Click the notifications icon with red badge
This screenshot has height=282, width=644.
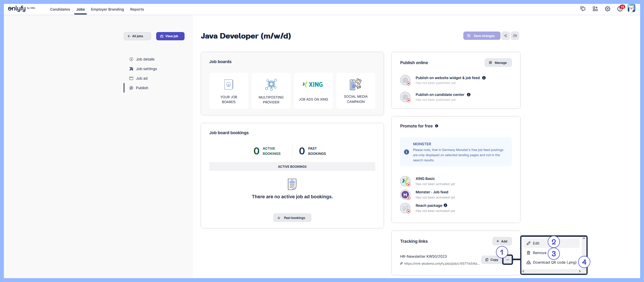pos(620,9)
